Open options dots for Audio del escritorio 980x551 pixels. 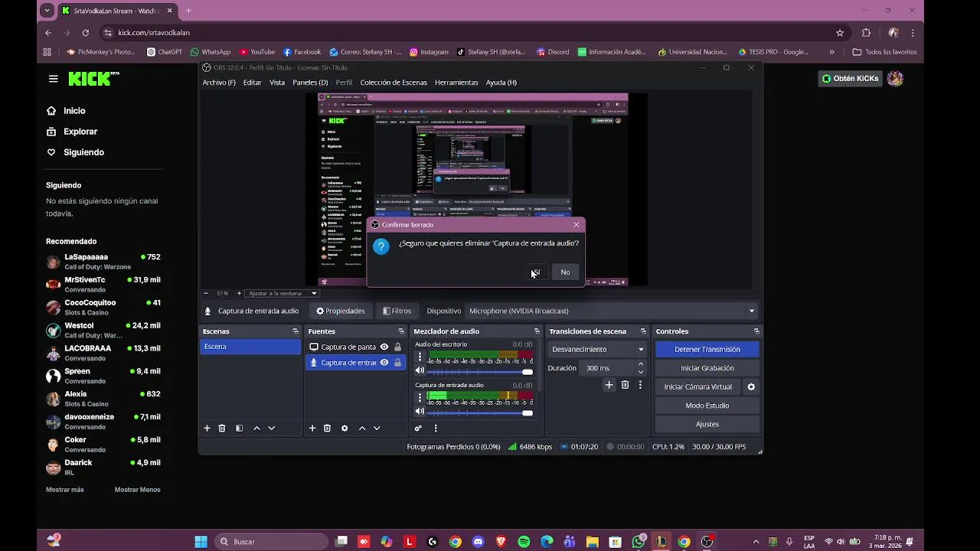tap(420, 357)
